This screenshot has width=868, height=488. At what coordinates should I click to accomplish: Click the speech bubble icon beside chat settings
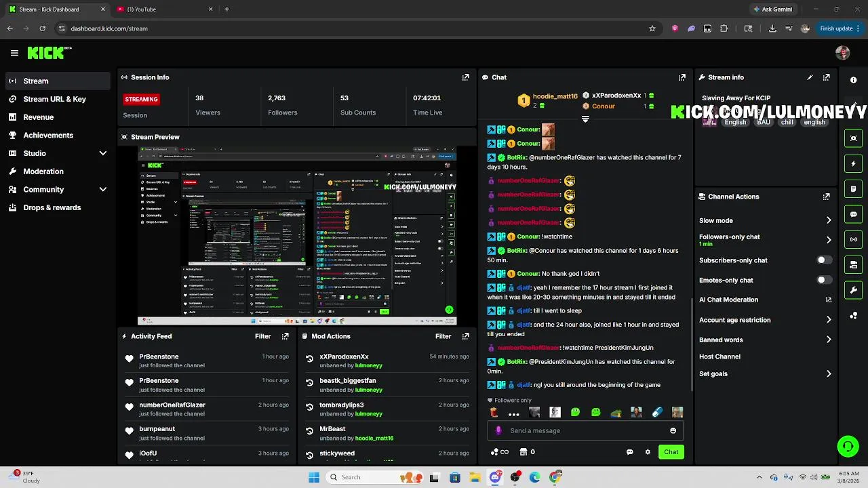tap(629, 452)
